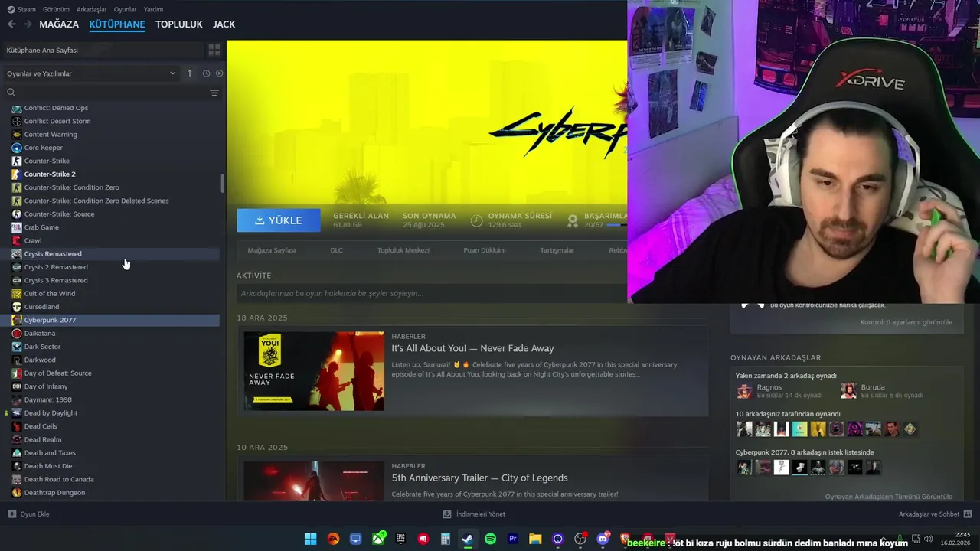Viewport: 980px width, 551px height.
Task: Open Discord from taskbar
Action: click(x=603, y=539)
